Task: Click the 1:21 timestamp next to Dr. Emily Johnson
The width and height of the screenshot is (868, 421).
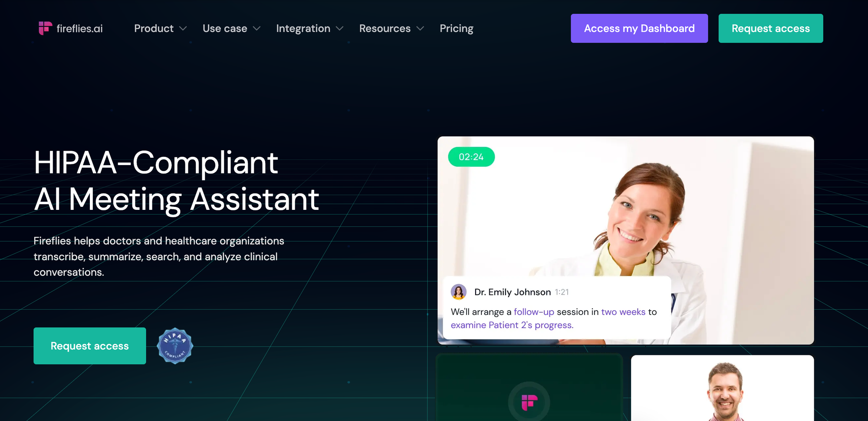Action: tap(562, 292)
